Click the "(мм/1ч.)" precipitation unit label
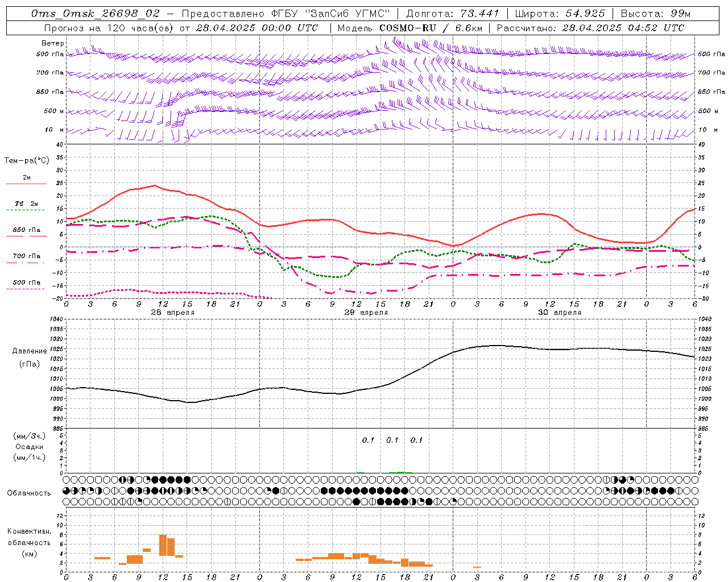Screen dimensions: 728x582 [x=30, y=458]
